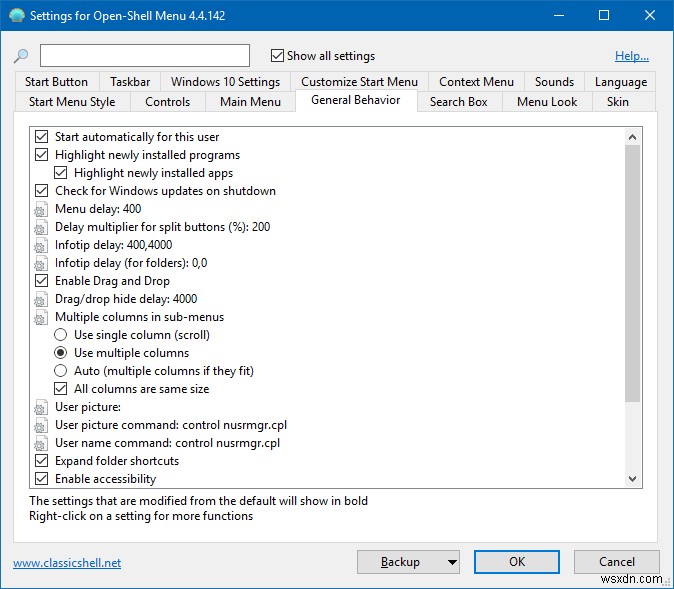Click the Drag/drop hide delay icon
Image resolution: width=674 pixels, height=589 pixels.
point(41,299)
